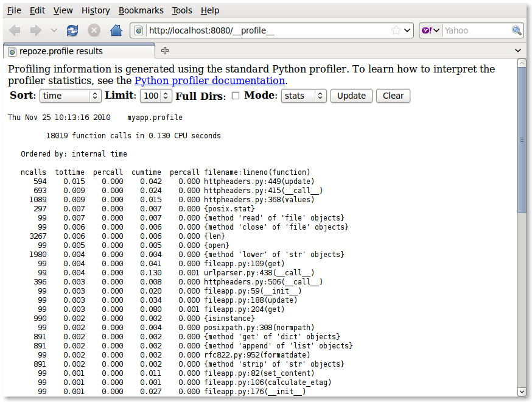Click 'filename:lineno(function)' column header
Viewport: 532px width, 402px height.
tap(257, 172)
